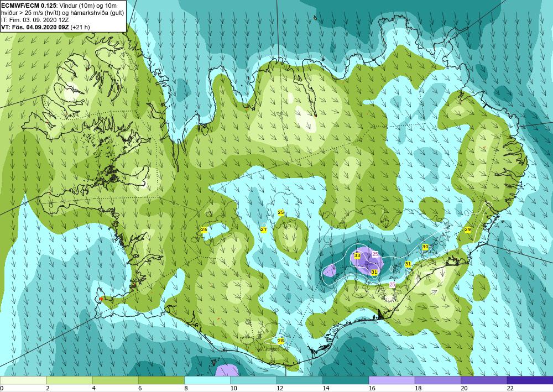553x392 pixels.
Task: Select the valid time "VT: Fös. 04.09.2020 09Z"
Action: coord(35,27)
